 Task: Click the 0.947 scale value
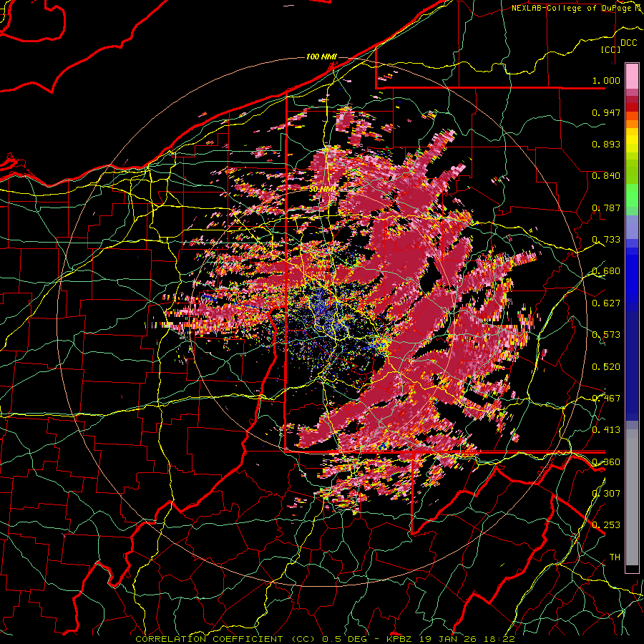click(x=606, y=112)
